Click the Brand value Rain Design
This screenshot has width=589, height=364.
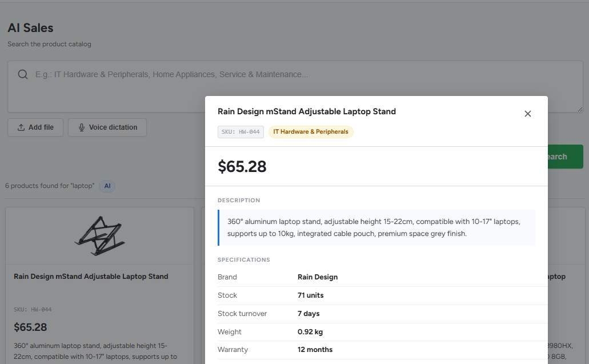(x=318, y=277)
